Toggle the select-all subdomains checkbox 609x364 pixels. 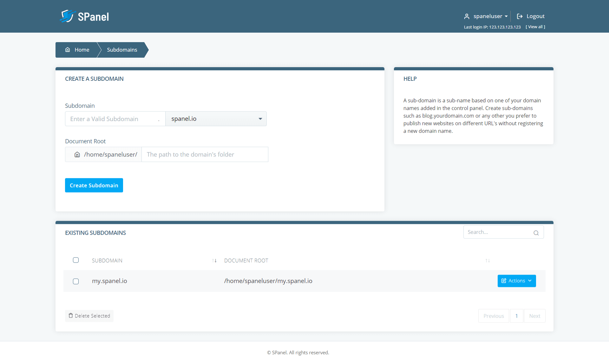point(76,260)
